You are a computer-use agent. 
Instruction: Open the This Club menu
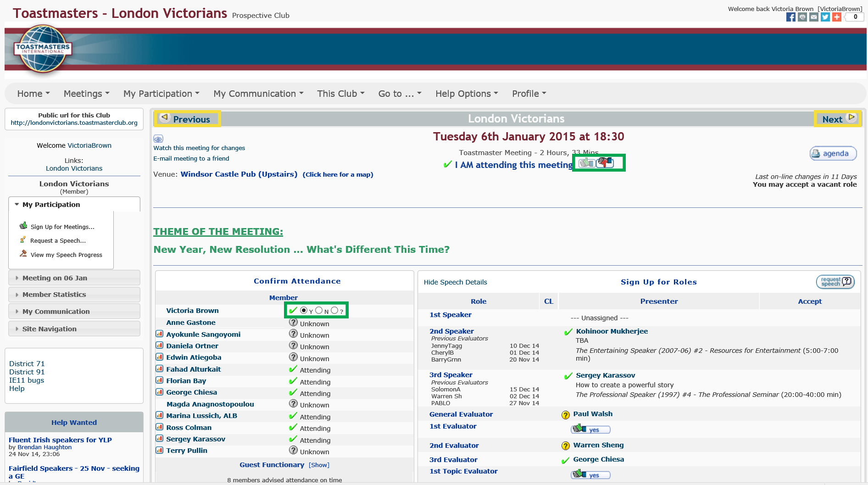click(340, 94)
